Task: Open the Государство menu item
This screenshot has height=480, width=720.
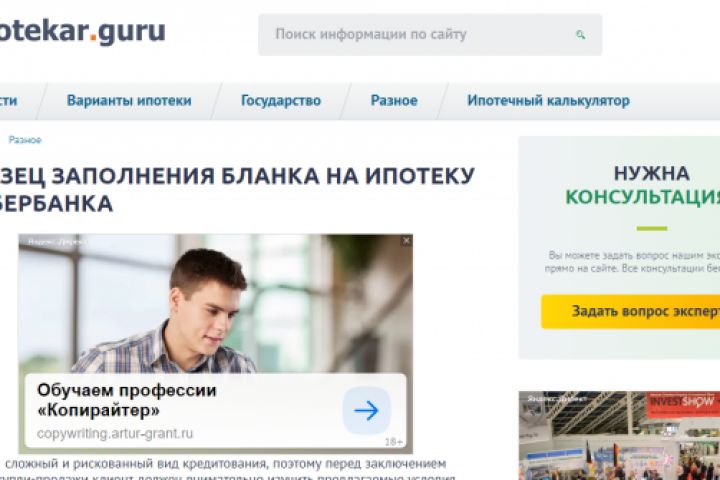Action: 281,101
